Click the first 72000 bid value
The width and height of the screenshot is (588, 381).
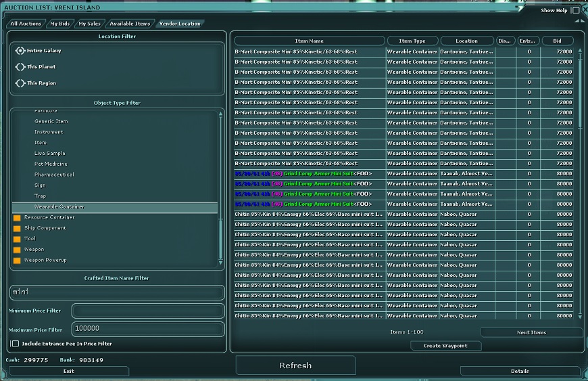click(x=564, y=52)
